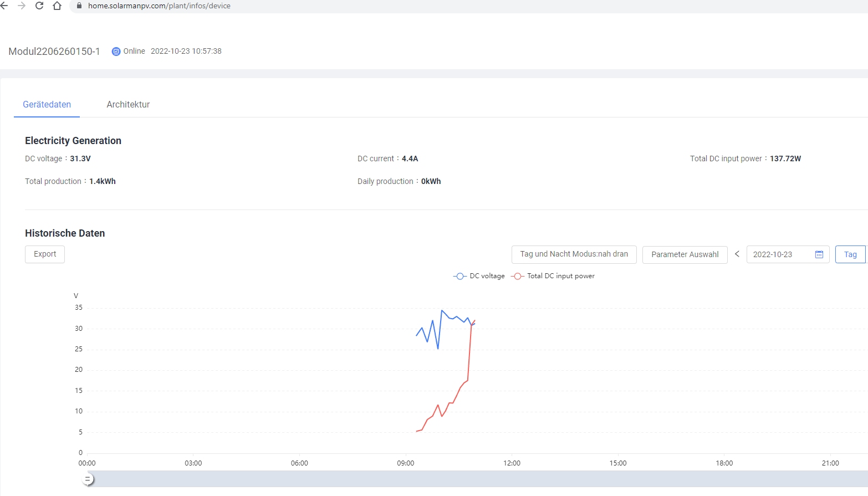Open Tag und Nacht Modus dropdown
The height and width of the screenshot is (496, 868).
(x=574, y=254)
